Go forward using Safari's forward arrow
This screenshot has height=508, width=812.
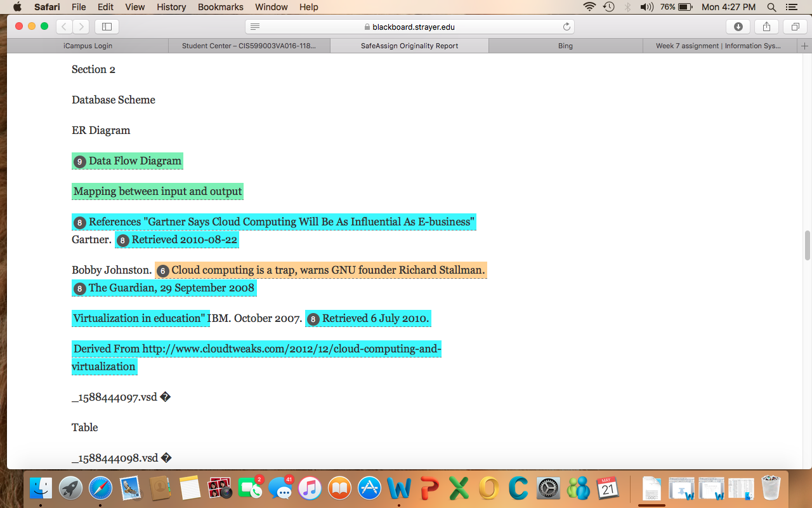[81, 27]
